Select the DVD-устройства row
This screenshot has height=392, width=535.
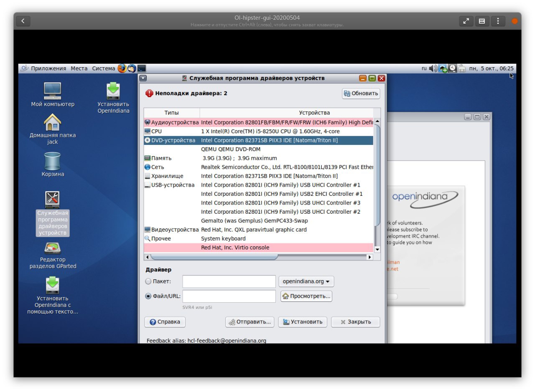258,140
